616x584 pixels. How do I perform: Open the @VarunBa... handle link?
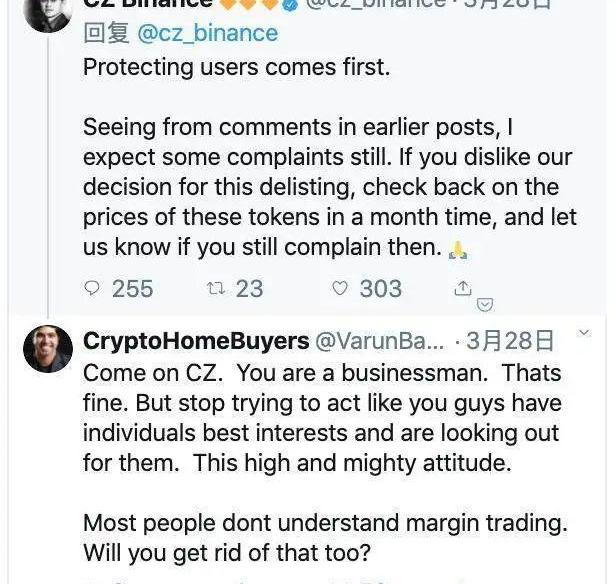379,341
